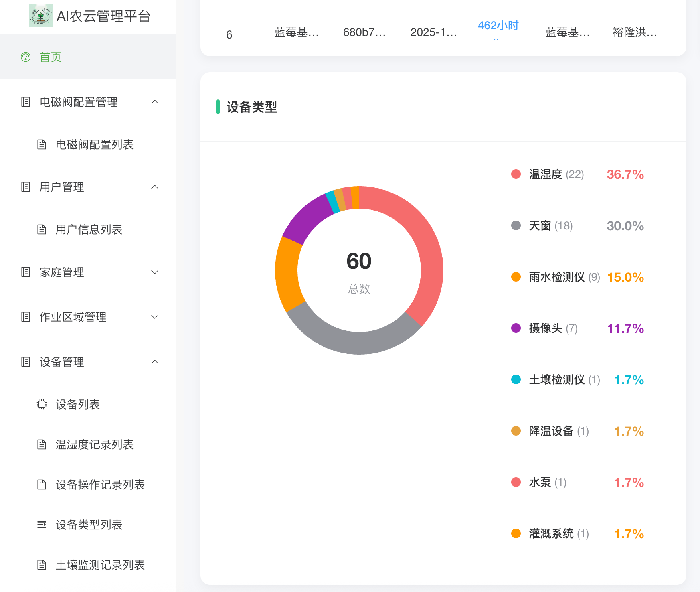Select the chip icon next to 设备列表
The height and width of the screenshot is (592, 700).
click(x=41, y=405)
